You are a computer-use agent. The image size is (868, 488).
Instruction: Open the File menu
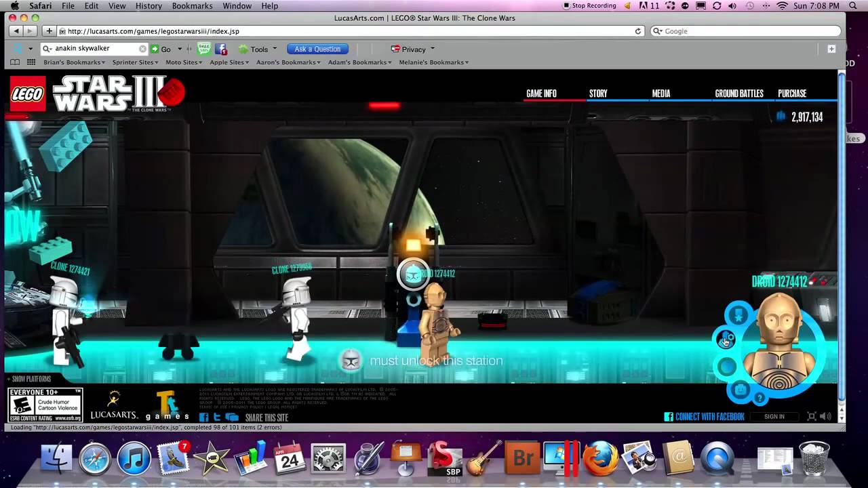(x=68, y=6)
